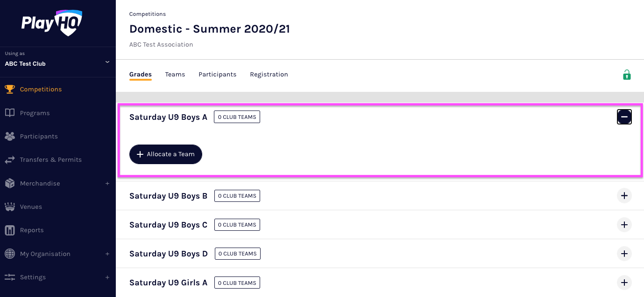Click the green unlocked padlock icon
644x297 pixels.
tap(627, 75)
